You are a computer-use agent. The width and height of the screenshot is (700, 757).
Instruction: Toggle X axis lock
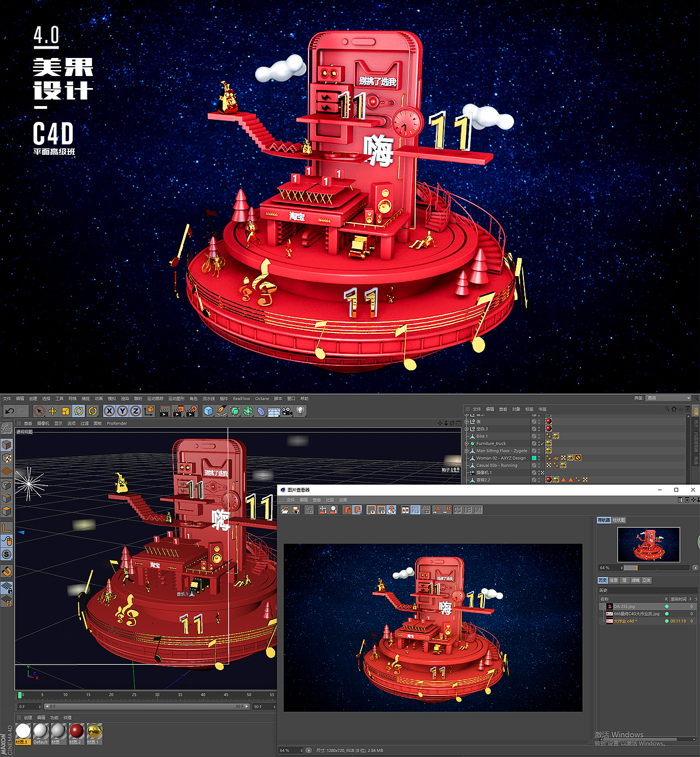click(x=109, y=411)
